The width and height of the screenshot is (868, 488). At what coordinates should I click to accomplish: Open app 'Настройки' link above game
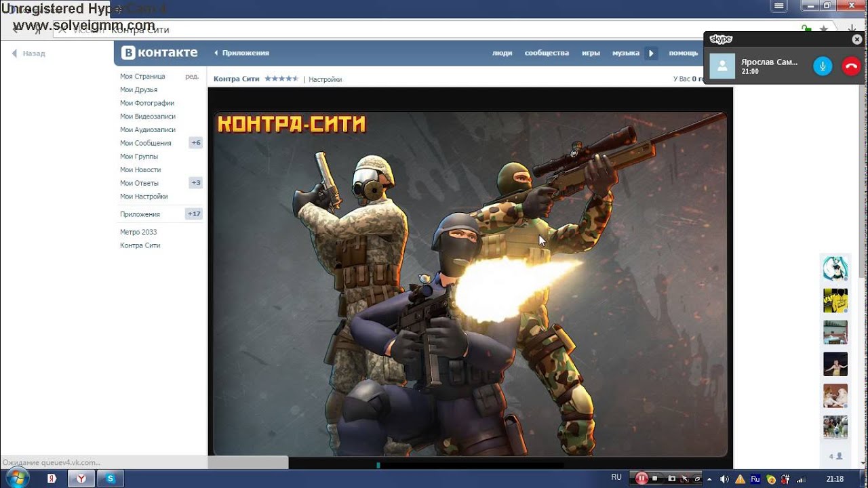tap(325, 79)
